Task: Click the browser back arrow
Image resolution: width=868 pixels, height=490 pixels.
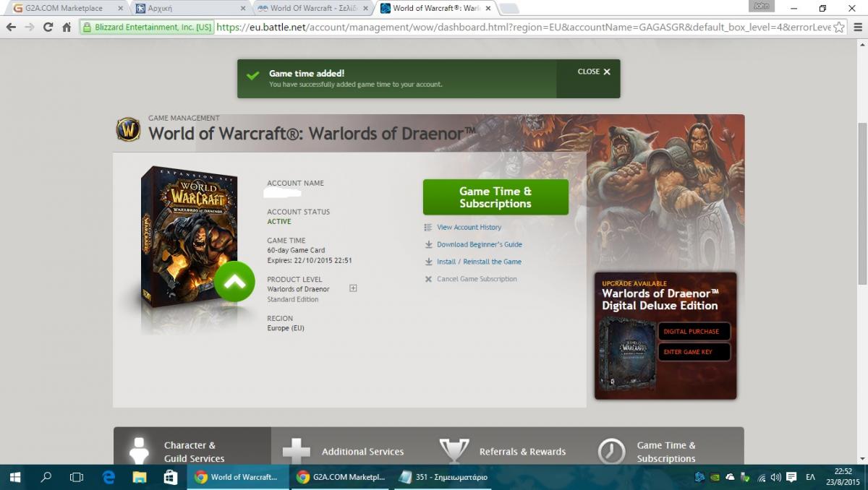Action: coord(11,27)
